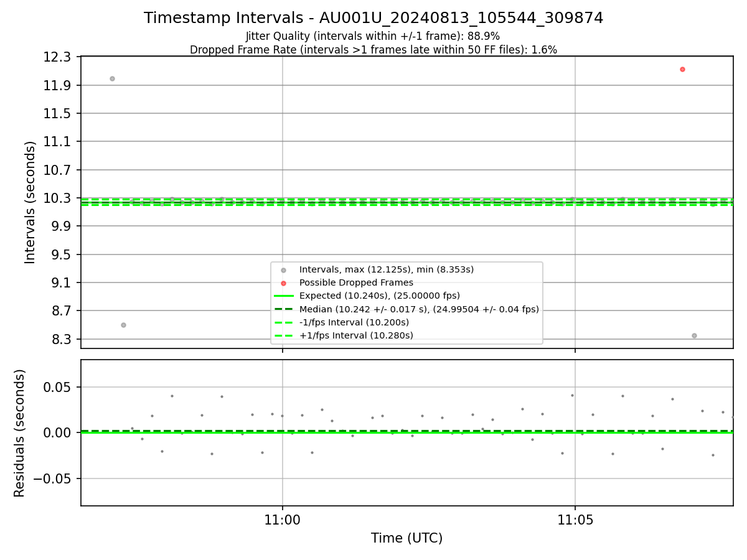Click the 0.05 residuals tick label
The height and width of the screenshot is (560, 747).
pyautogui.click(x=57, y=387)
